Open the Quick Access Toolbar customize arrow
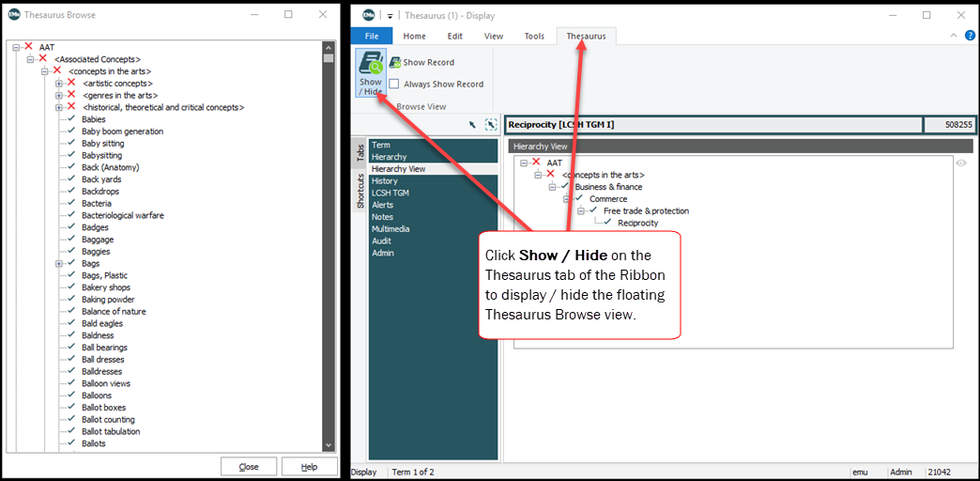Image resolution: width=980 pixels, height=481 pixels. pos(390,16)
